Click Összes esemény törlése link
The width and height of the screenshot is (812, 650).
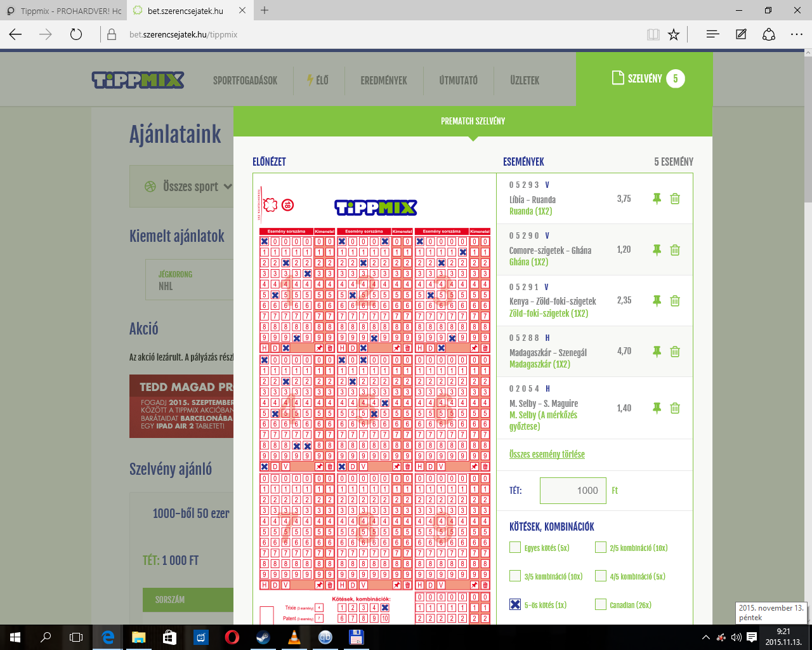547,454
